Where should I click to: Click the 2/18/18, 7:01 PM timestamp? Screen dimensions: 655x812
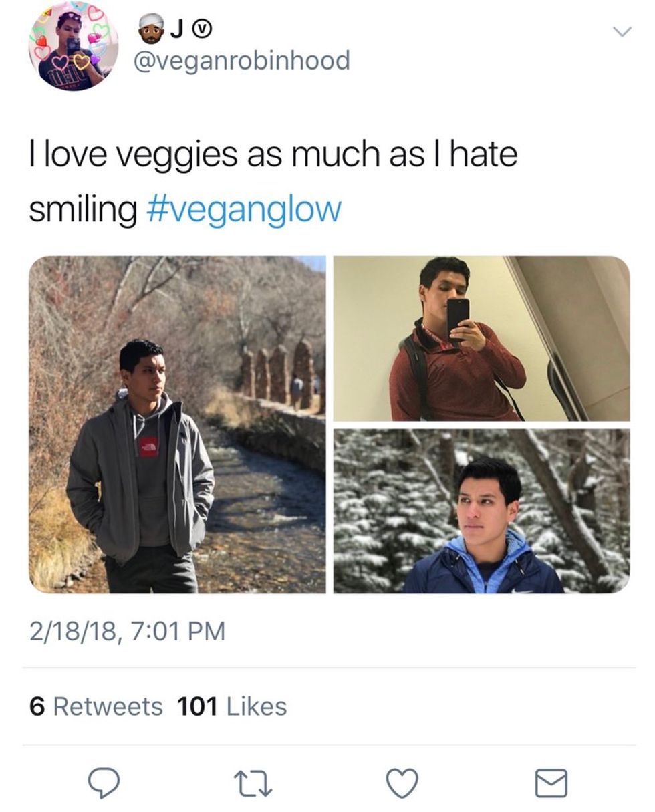point(127,631)
